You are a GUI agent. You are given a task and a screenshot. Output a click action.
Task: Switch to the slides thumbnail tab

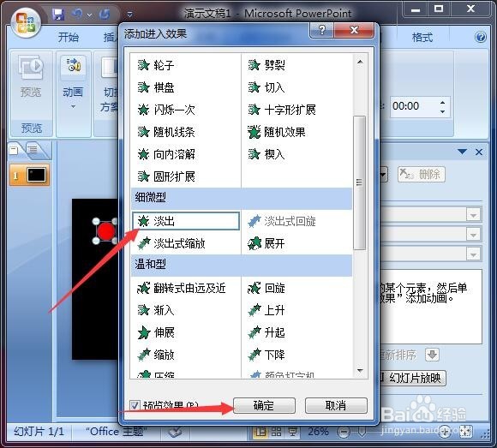coord(14,150)
